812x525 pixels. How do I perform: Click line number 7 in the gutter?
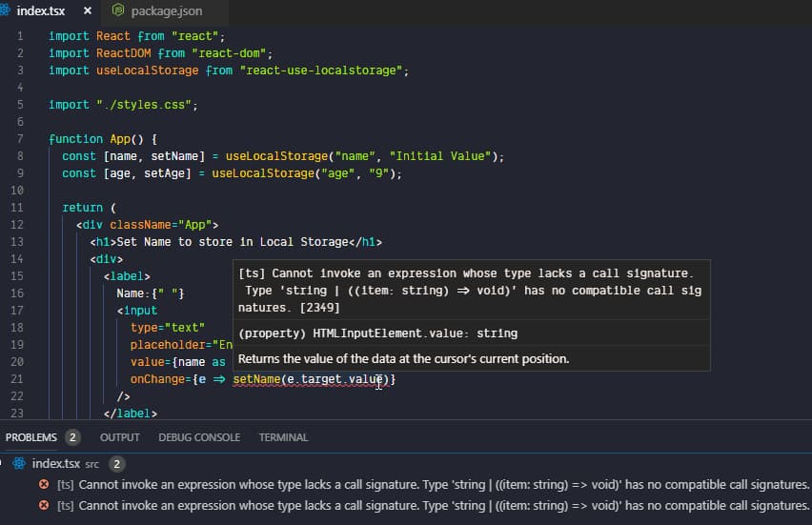pos(20,138)
